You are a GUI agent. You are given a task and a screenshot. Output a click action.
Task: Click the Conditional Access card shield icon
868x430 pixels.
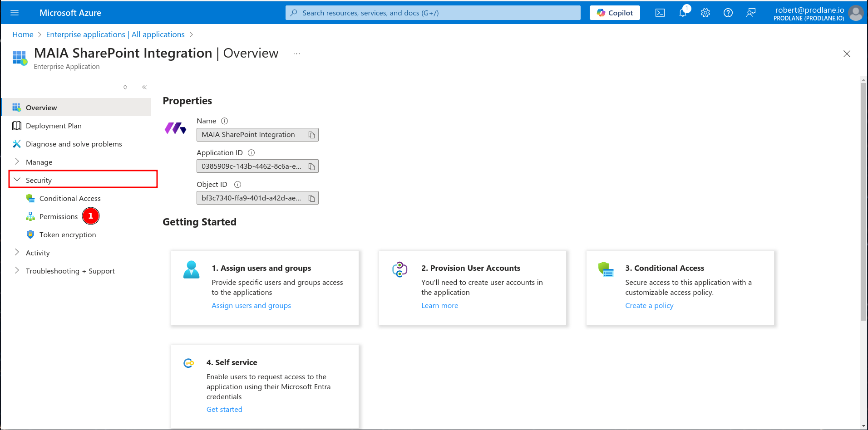click(x=606, y=269)
